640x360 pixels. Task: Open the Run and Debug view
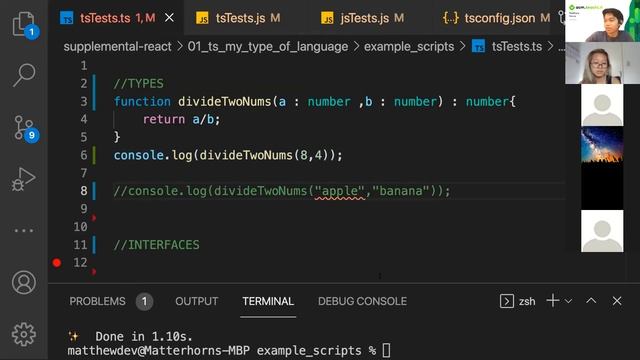[24, 179]
